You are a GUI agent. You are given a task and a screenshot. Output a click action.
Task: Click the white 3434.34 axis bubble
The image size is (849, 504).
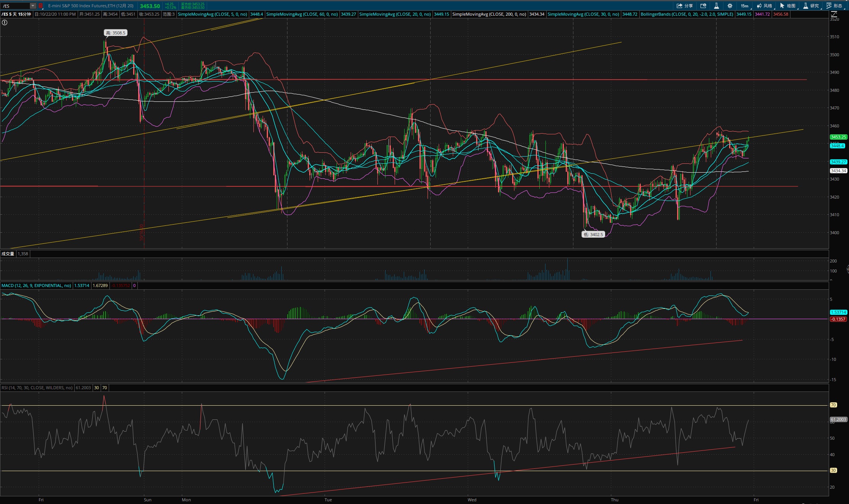[838, 171]
